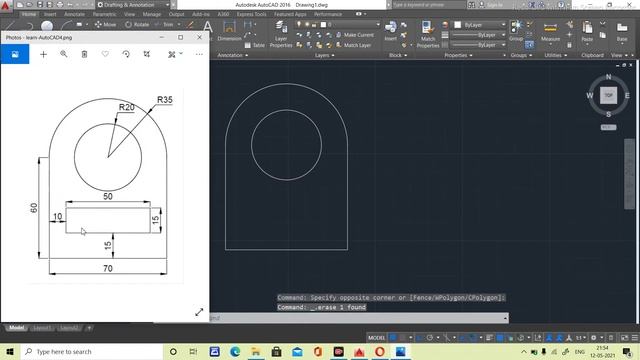This screenshot has height=360, width=640.
Task: Expand the Layers panel
Action: pos(324,55)
